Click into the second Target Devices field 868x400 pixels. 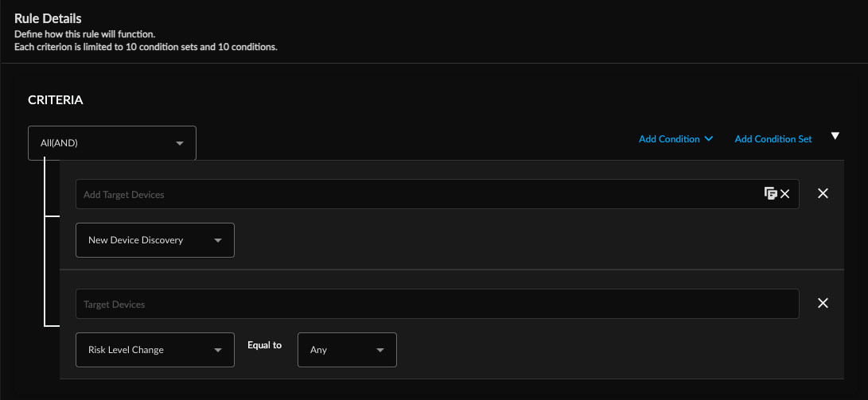437,304
